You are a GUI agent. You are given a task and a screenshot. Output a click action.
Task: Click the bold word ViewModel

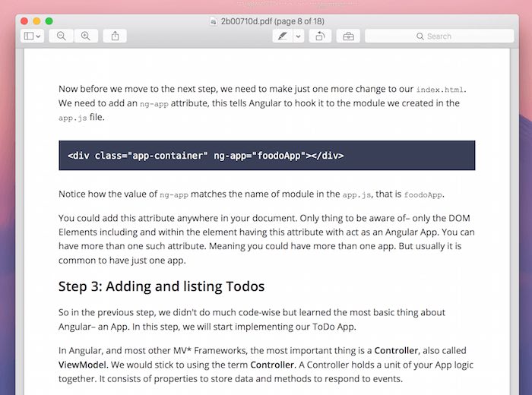pyautogui.click(x=82, y=365)
